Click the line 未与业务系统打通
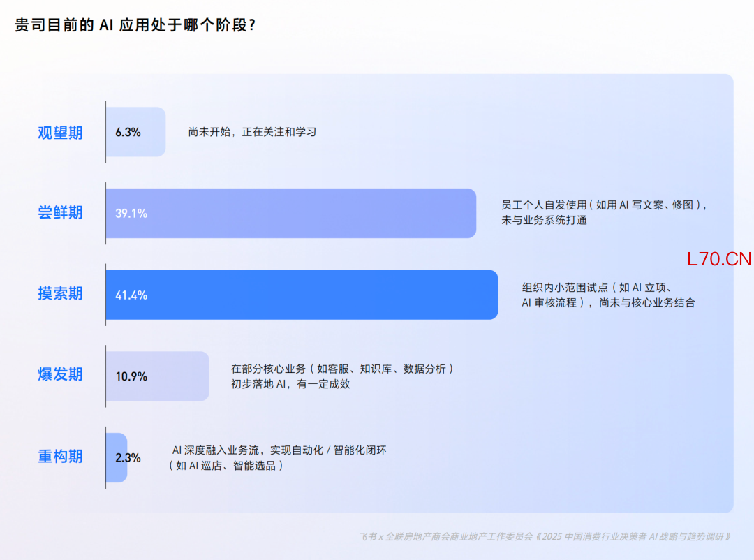 pos(544,221)
